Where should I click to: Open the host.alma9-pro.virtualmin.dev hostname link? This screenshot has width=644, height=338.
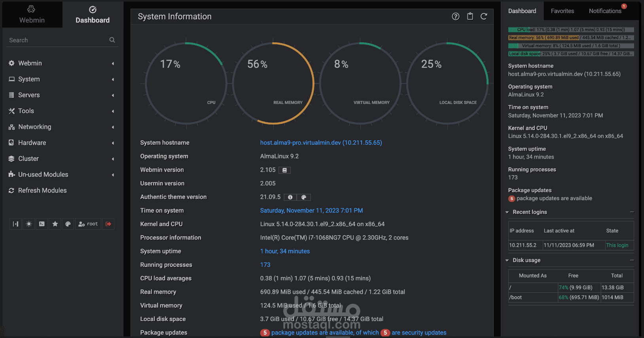click(x=321, y=143)
